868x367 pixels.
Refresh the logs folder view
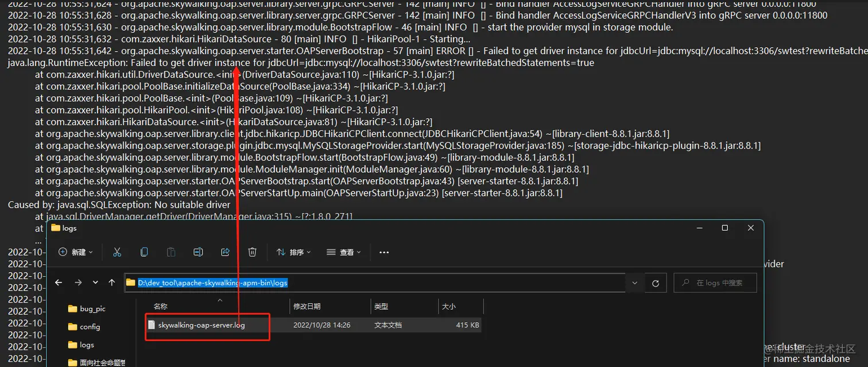[656, 283]
